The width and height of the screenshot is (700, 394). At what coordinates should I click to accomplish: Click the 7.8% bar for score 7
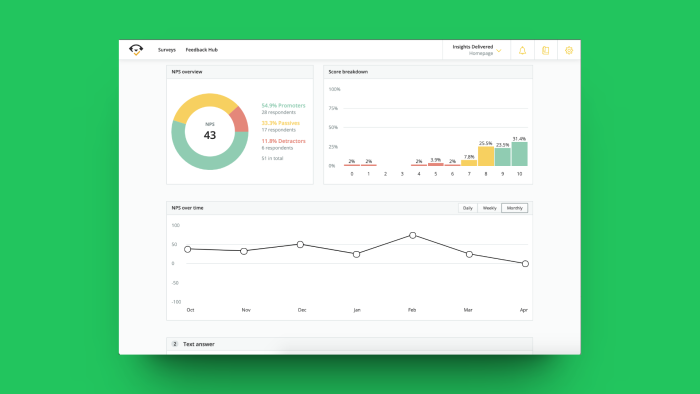click(469, 163)
